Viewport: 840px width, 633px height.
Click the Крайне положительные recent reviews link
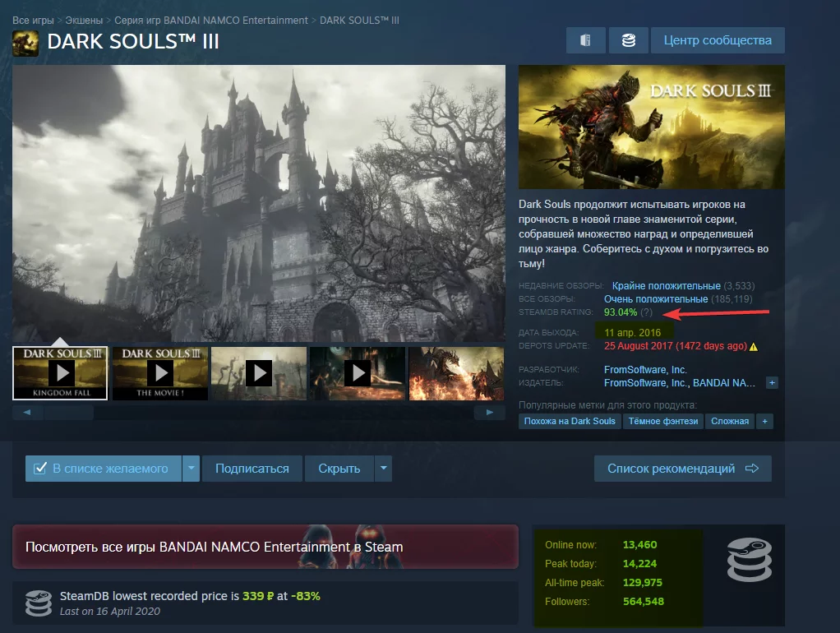(667, 286)
